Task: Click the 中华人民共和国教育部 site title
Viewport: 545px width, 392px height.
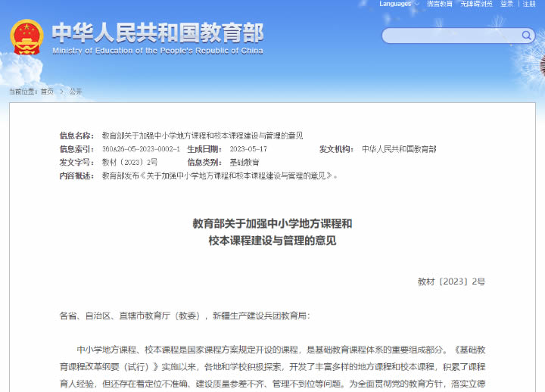Action: click(x=157, y=33)
